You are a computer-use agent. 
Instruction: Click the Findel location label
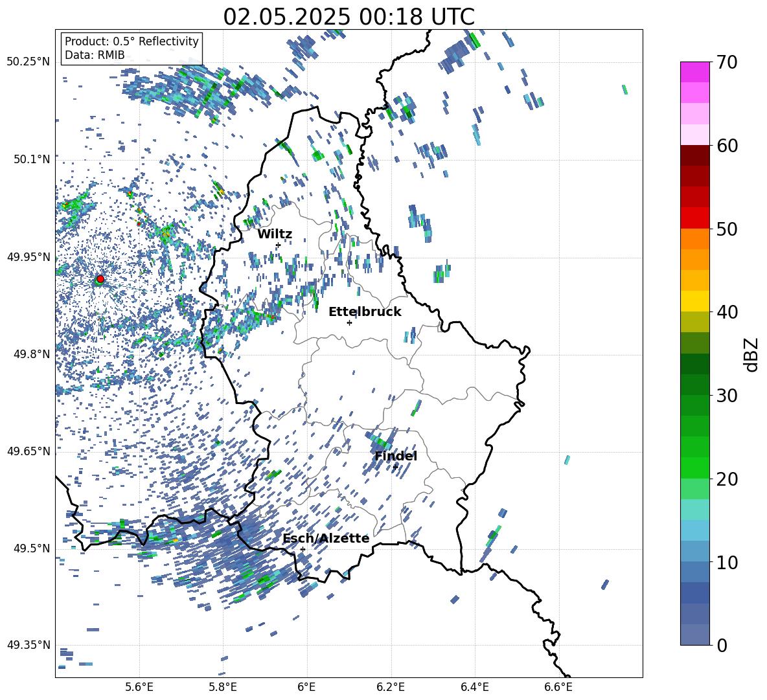tap(396, 456)
